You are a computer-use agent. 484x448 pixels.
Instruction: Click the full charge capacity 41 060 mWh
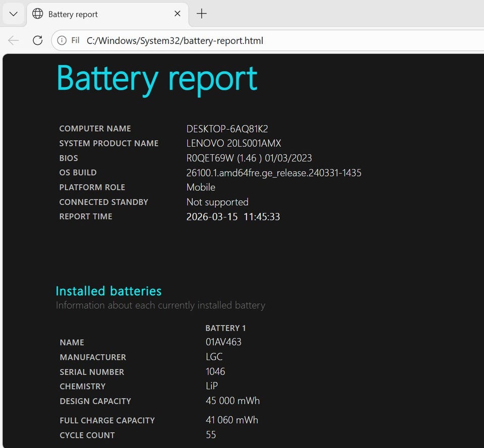pos(232,420)
